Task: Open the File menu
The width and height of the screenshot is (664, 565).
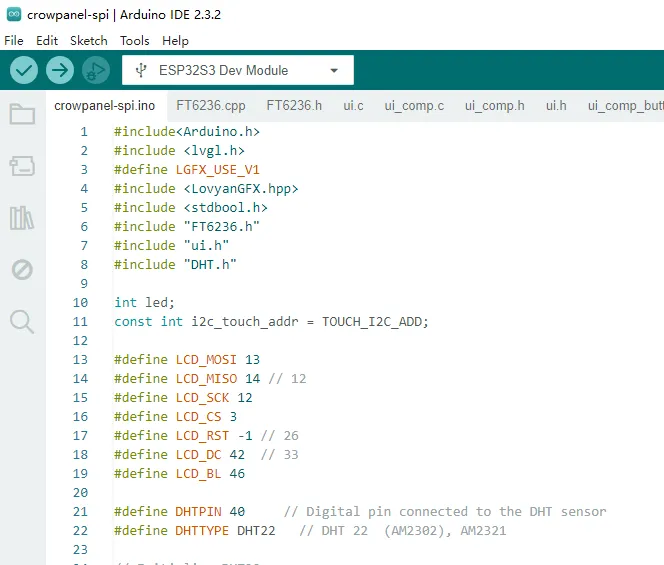Action: [x=14, y=41]
